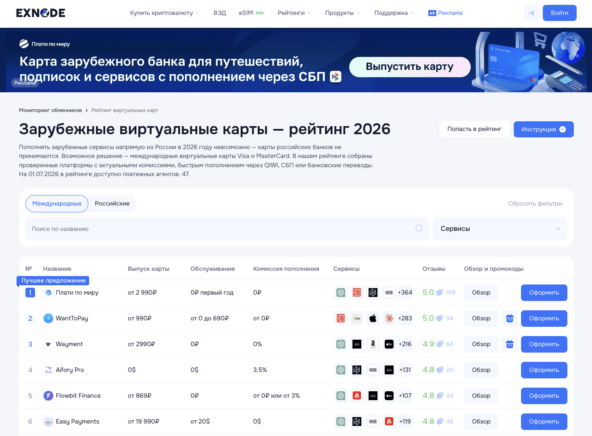Click the Выпуск карты column header

coord(148,269)
